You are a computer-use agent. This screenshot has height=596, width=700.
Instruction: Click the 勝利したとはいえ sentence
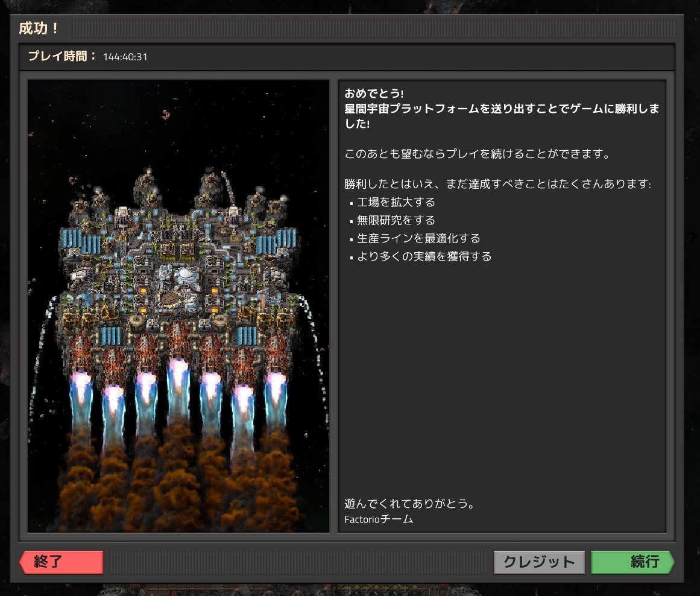click(x=497, y=184)
